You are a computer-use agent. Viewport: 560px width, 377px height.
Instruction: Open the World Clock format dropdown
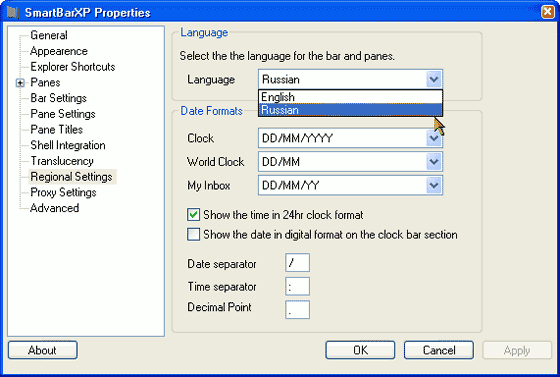[434, 162]
